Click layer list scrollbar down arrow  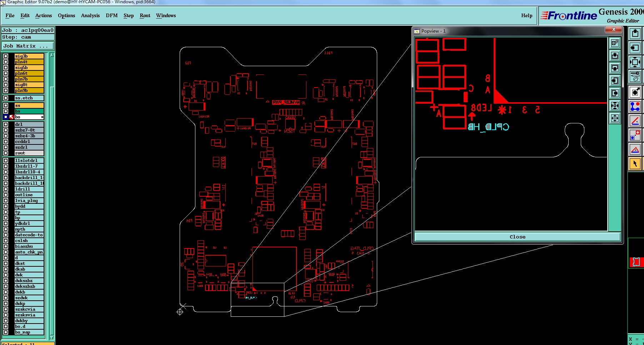click(52, 337)
